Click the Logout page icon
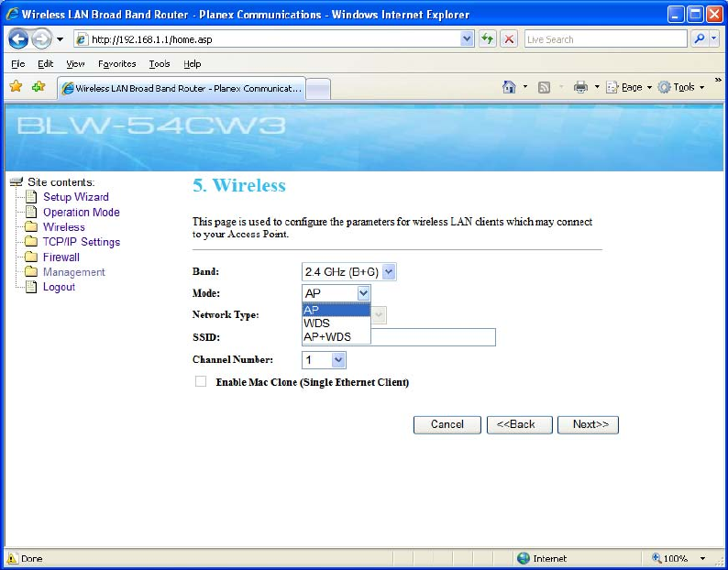Screen dimensions: 728x570 [30, 287]
